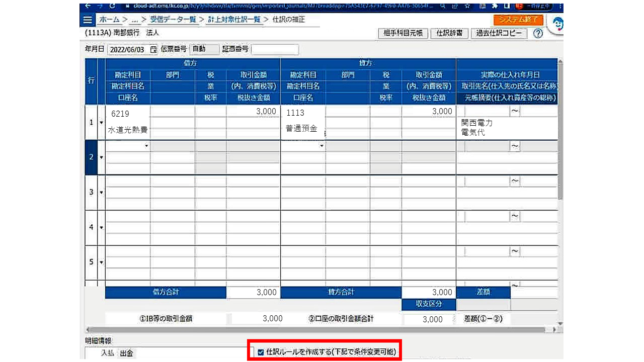Image resolution: width=644 pixels, height=362 pixels.
Task: Click the assistant character icon at top right
Action: click(557, 24)
